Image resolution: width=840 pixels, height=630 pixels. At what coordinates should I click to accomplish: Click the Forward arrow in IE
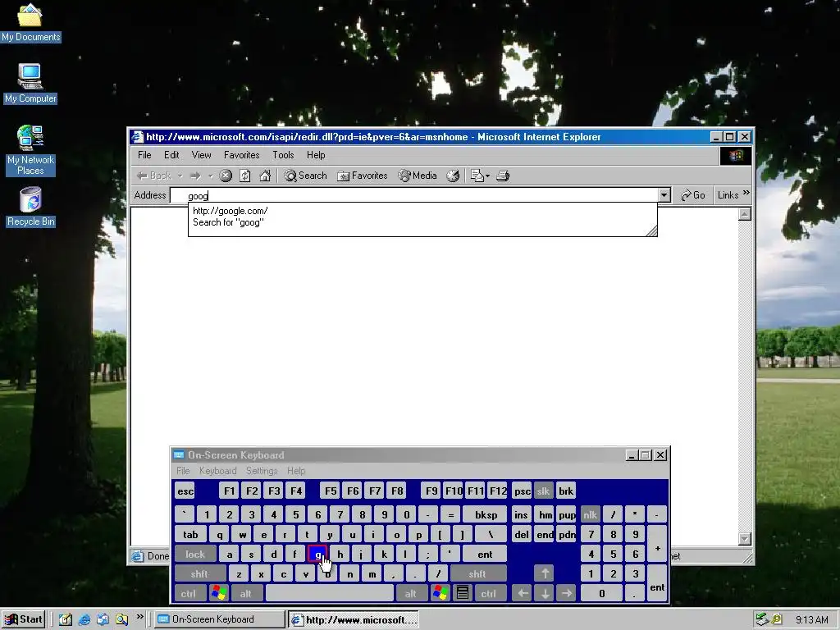tap(195, 176)
